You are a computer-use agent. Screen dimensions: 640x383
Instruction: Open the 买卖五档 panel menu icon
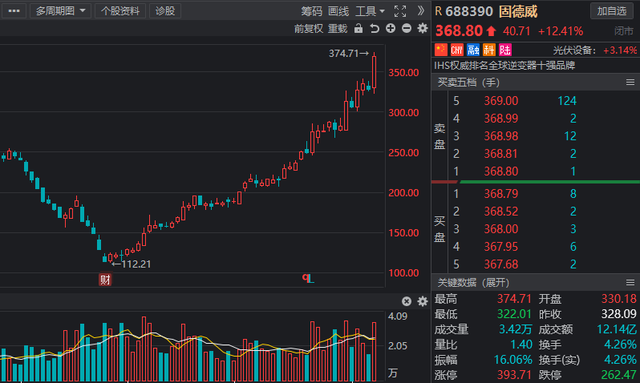630,82
